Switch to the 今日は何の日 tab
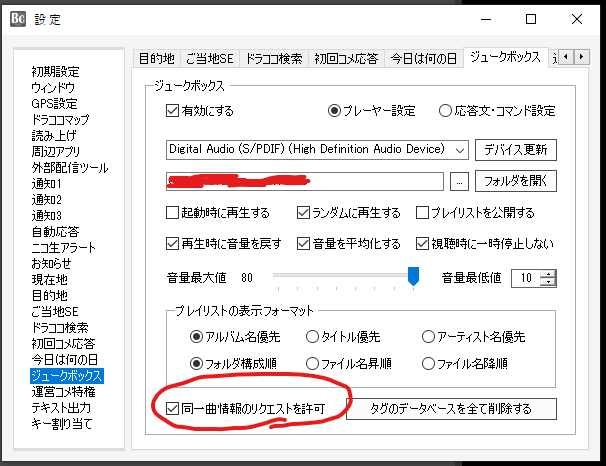Screen dimensions: 606x466 pyautogui.click(x=424, y=59)
